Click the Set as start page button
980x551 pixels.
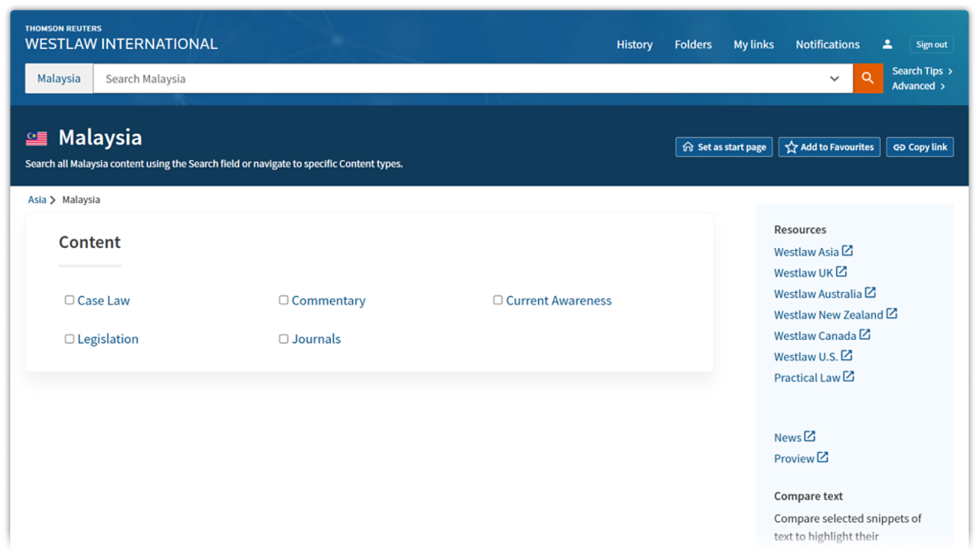(724, 147)
